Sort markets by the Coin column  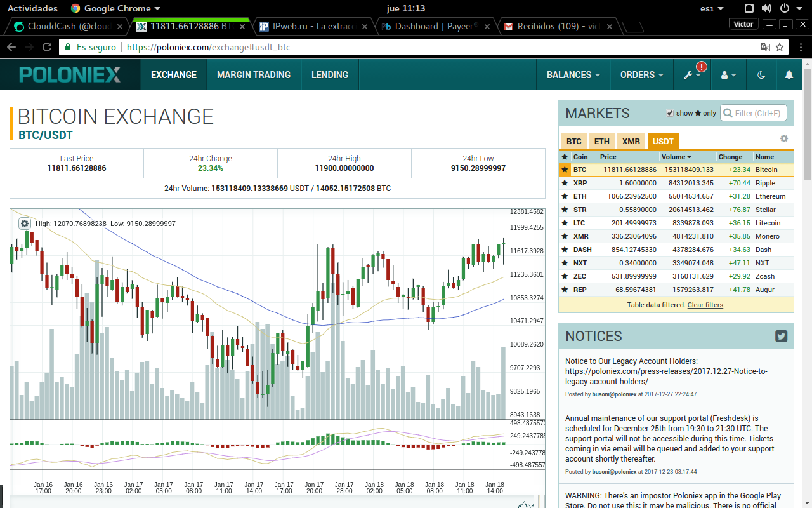[580, 157]
